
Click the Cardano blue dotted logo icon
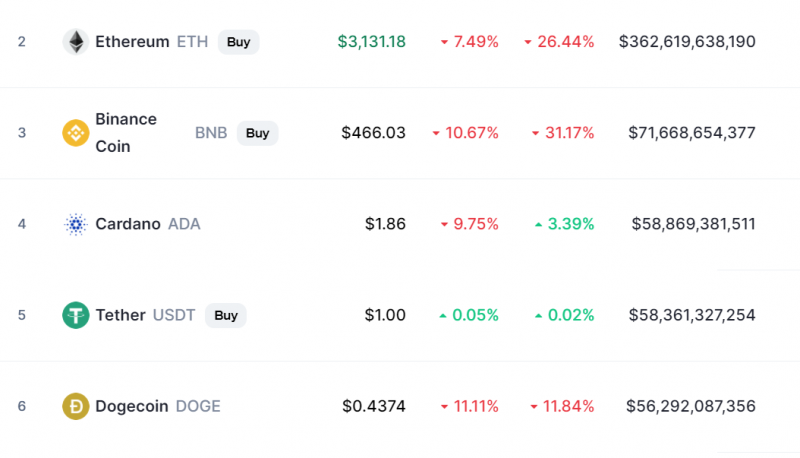click(76, 224)
